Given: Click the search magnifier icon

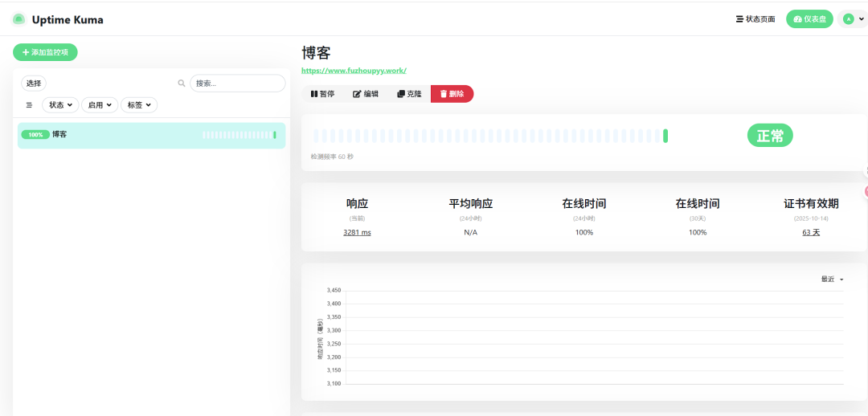Looking at the screenshot, I should pos(181,83).
